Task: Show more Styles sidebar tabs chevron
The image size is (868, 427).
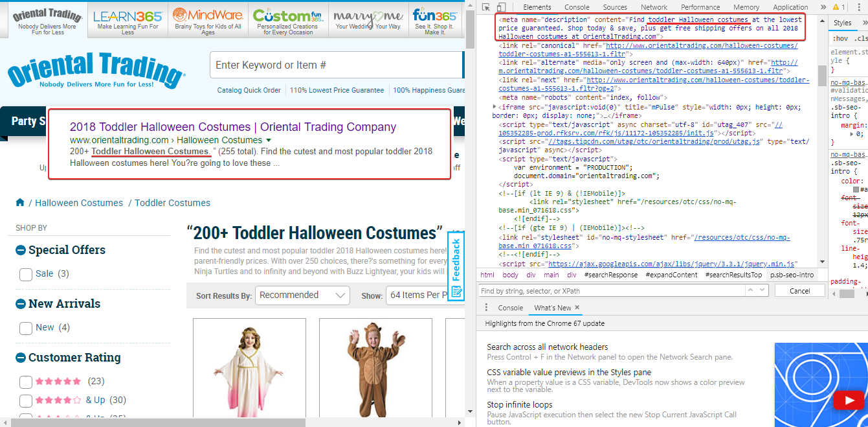Action: tap(863, 23)
